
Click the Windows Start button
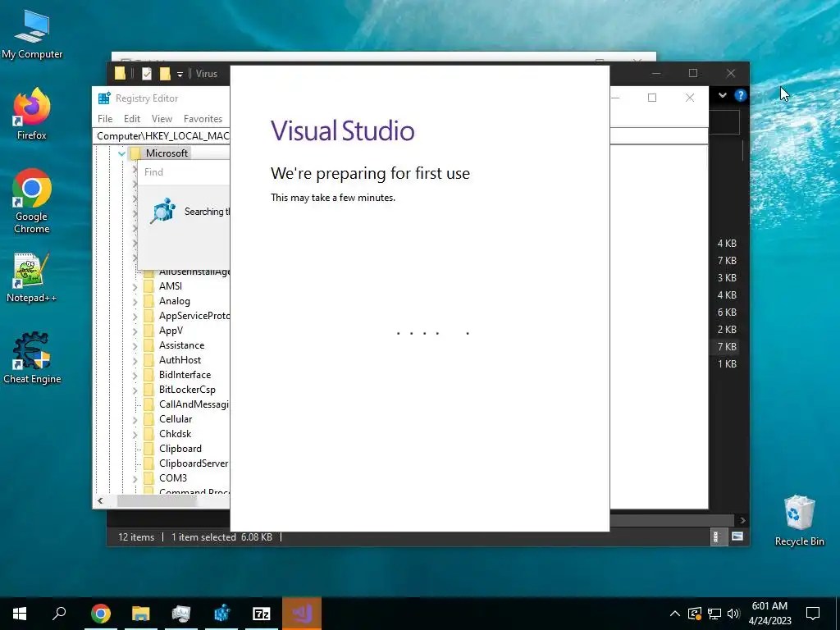[20, 614]
